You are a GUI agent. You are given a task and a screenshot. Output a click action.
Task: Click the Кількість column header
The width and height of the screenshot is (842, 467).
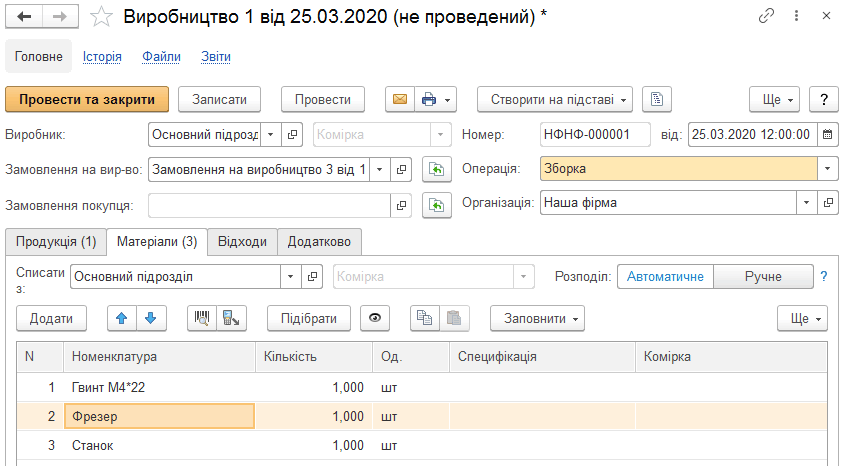coord(314,357)
